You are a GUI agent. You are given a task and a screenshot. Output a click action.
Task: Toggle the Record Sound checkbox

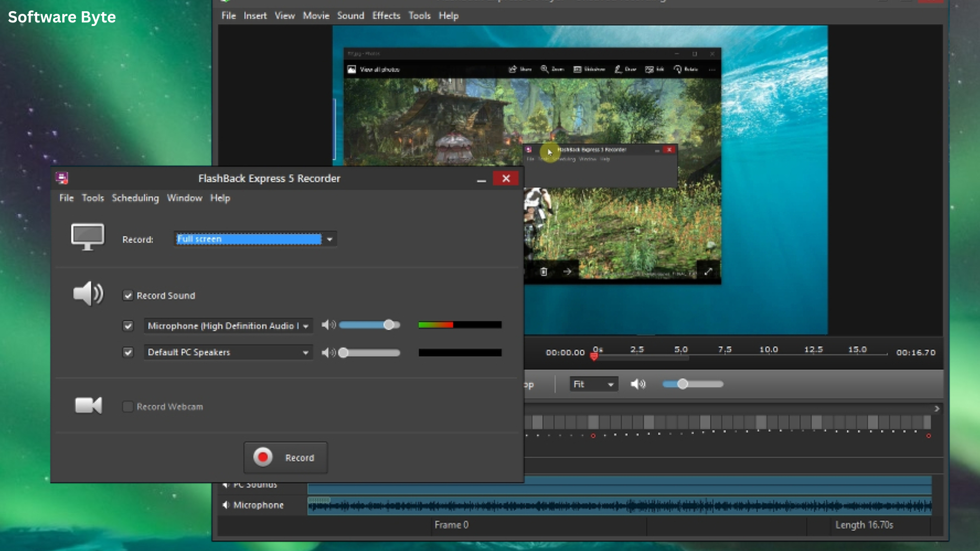[x=128, y=295]
